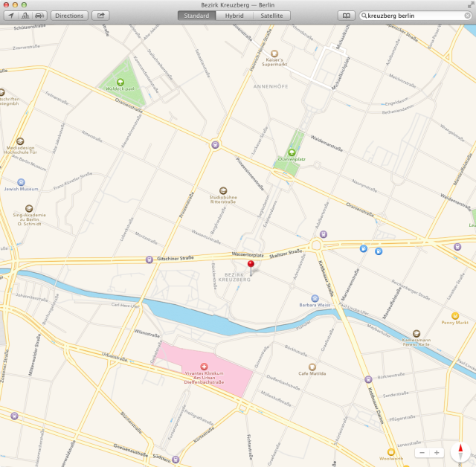Click the Blücherstraße label
The width and height of the screenshot is (476, 467).
click(131, 422)
